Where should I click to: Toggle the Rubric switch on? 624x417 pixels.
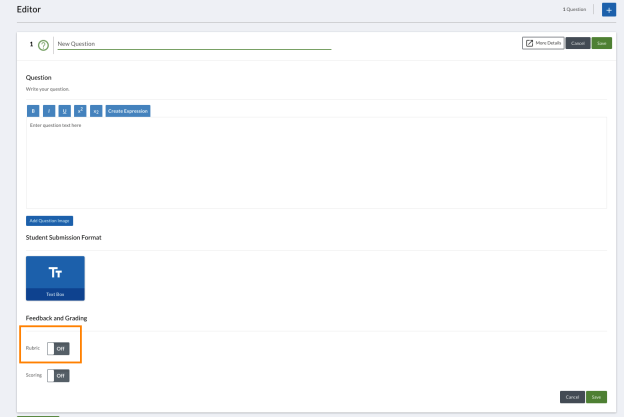coord(58,349)
